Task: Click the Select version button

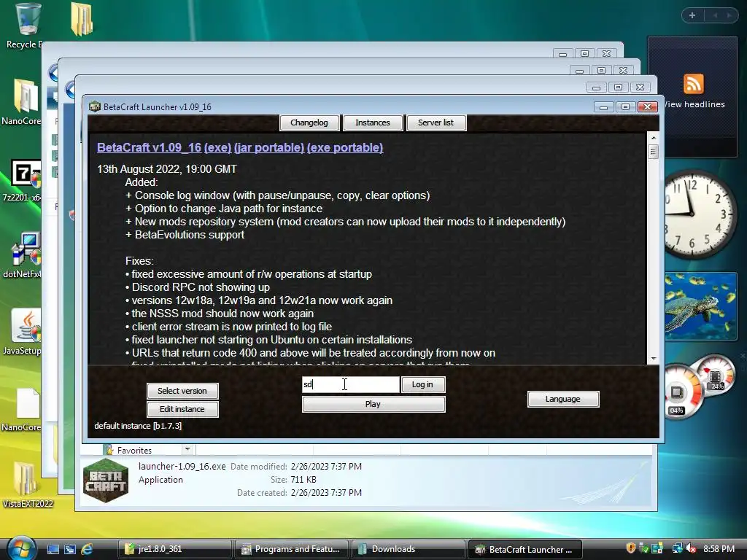Action: (182, 391)
